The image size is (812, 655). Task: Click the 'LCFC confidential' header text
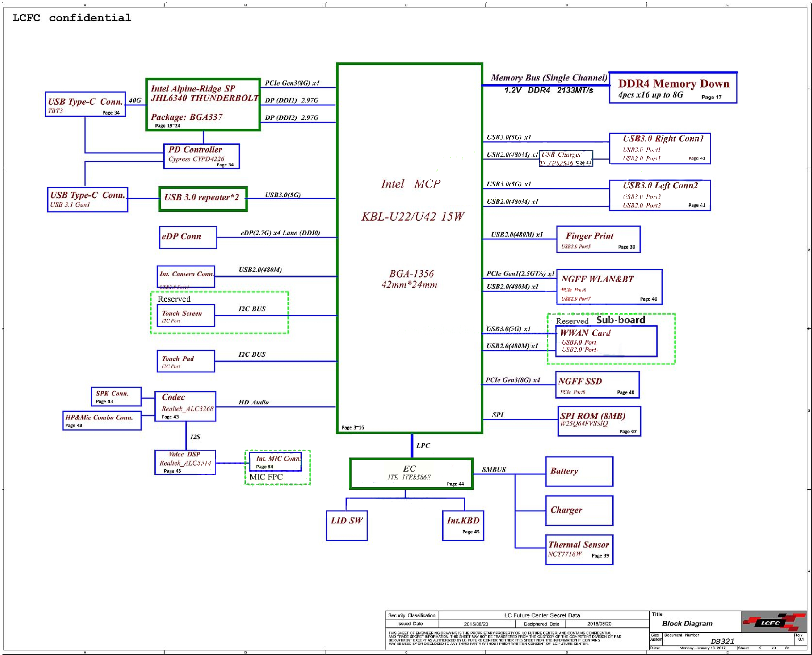72,18
